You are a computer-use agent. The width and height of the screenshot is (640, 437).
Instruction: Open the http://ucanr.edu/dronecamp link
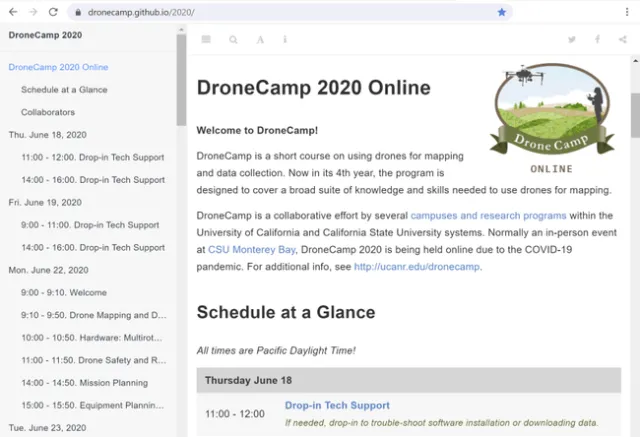417,267
